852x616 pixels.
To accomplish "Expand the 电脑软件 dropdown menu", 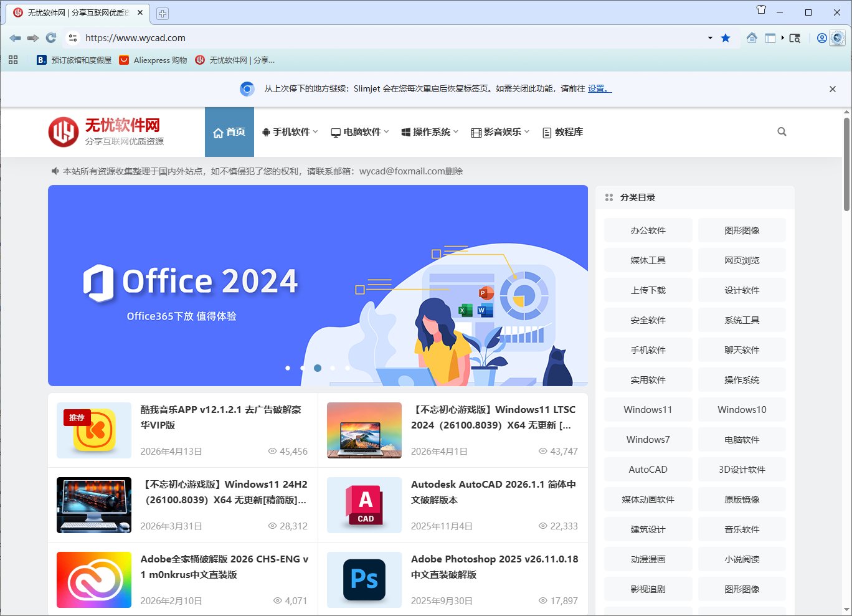I will [x=359, y=131].
